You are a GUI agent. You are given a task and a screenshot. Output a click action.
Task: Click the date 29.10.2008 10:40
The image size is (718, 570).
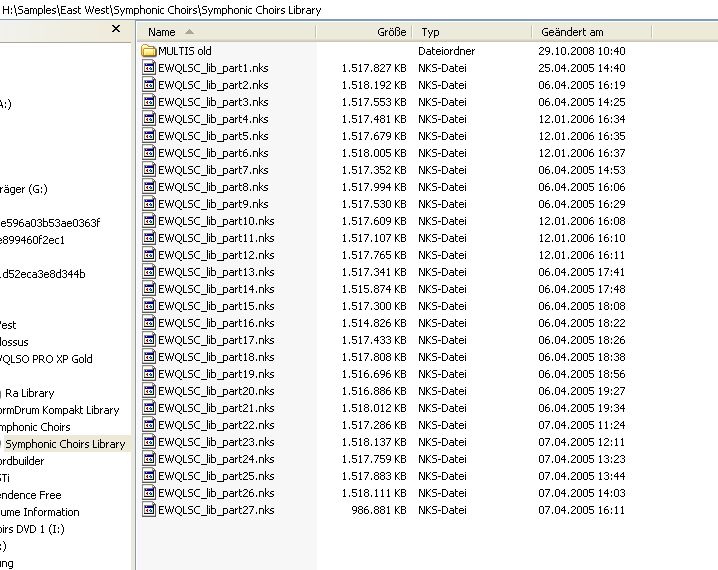(x=582, y=51)
